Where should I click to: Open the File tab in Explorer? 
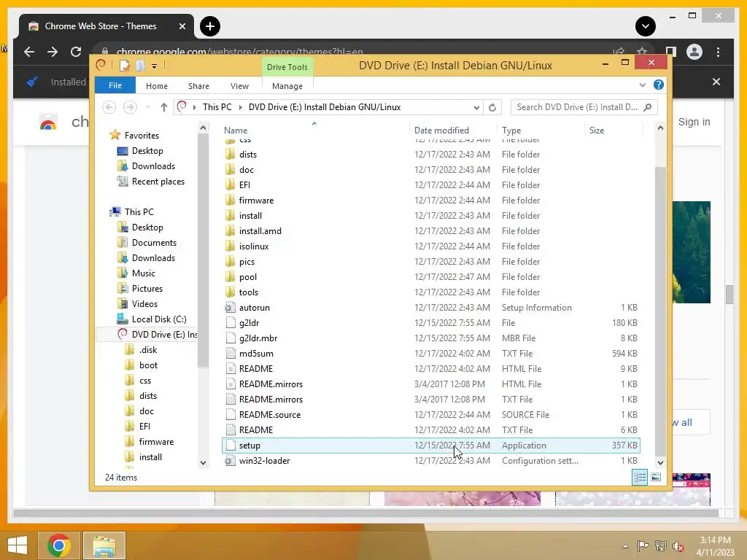(115, 86)
